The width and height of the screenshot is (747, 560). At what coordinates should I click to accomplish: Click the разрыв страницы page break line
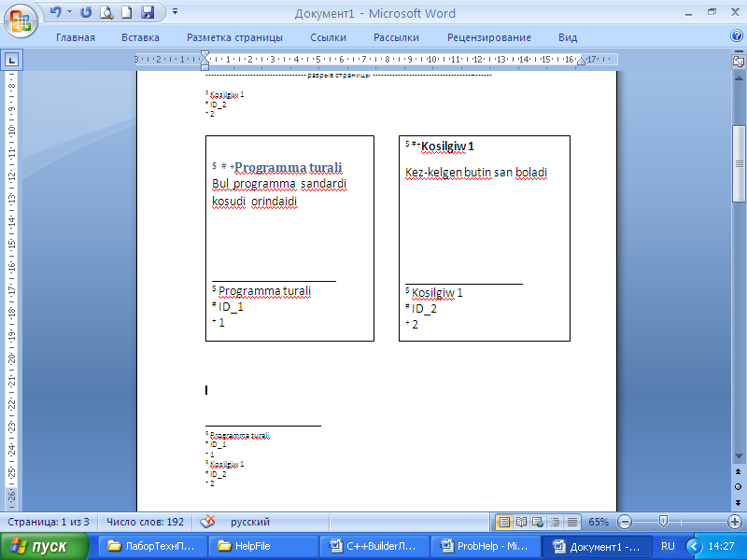[x=348, y=76]
